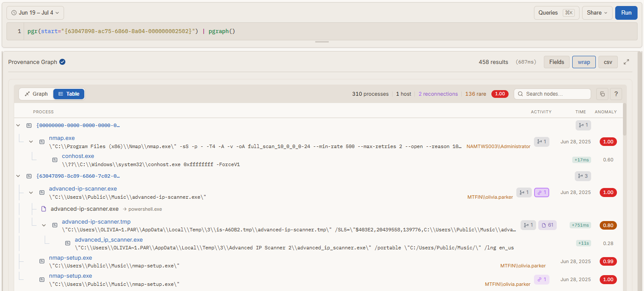Switch to the Graph view tab
The image size is (644, 291).
pos(36,94)
